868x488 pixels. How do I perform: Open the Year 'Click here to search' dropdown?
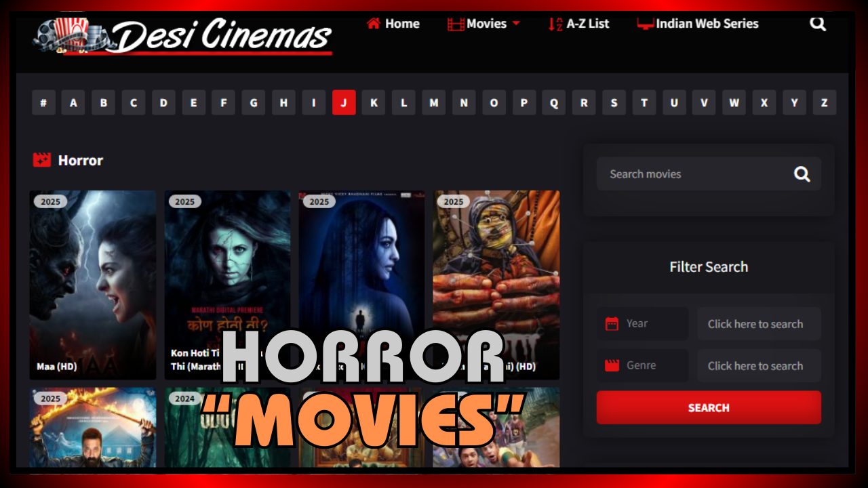pyautogui.click(x=758, y=324)
